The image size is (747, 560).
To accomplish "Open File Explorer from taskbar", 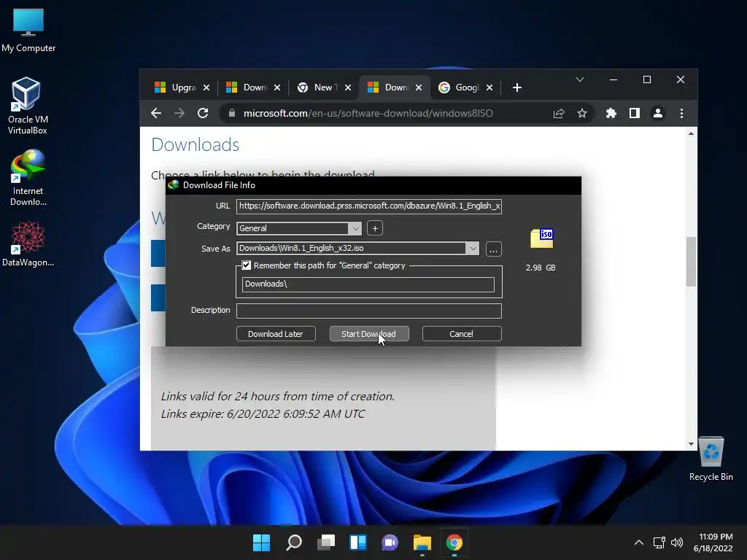I will 422,542.
